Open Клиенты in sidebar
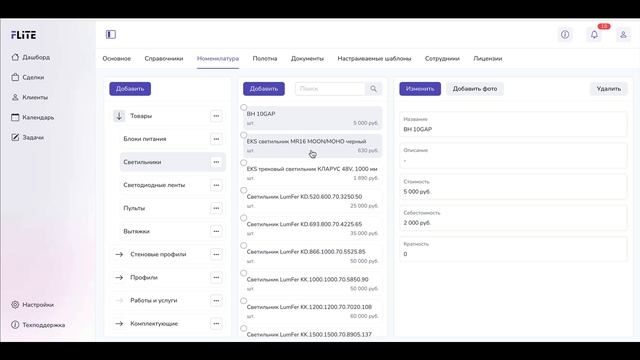The image size is (640, 360). point(29,97)
